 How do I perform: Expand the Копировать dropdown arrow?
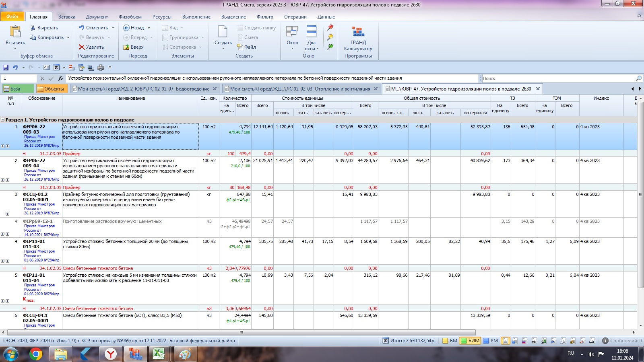coord(68,37)
